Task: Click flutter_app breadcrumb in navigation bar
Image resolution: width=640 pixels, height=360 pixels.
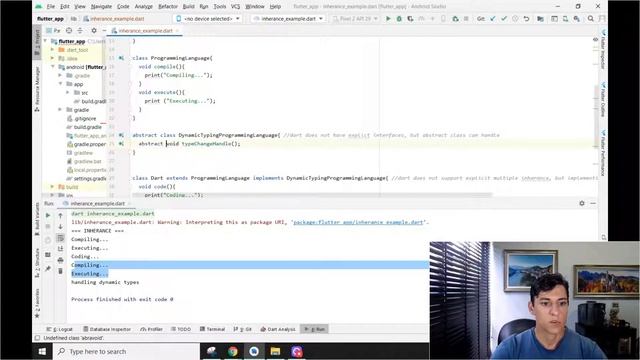Action: [50, 19]
